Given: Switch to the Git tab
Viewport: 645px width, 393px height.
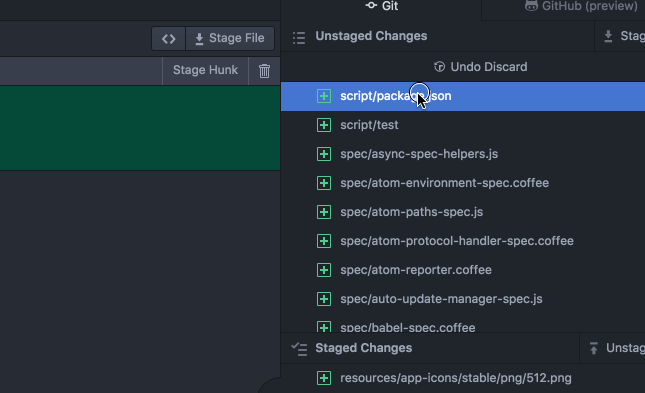Looking at the screenshot, I should tap(381, 7).
